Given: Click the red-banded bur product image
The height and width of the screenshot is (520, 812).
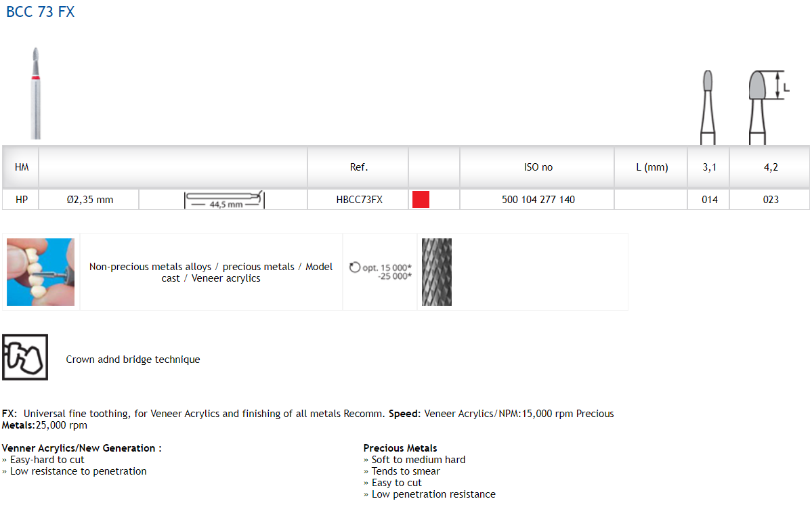Looking at the screenshot, I should point(36,93).
